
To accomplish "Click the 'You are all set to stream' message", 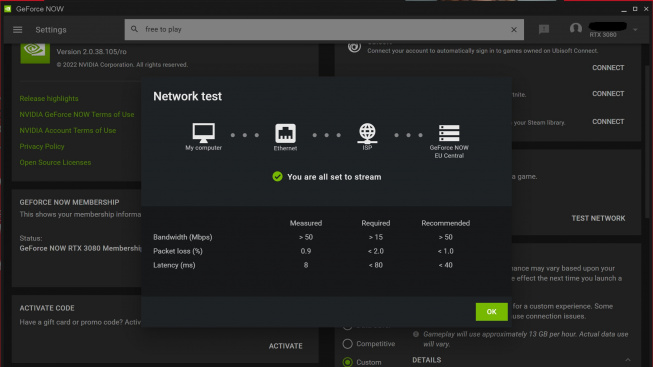I will point(334,177).
